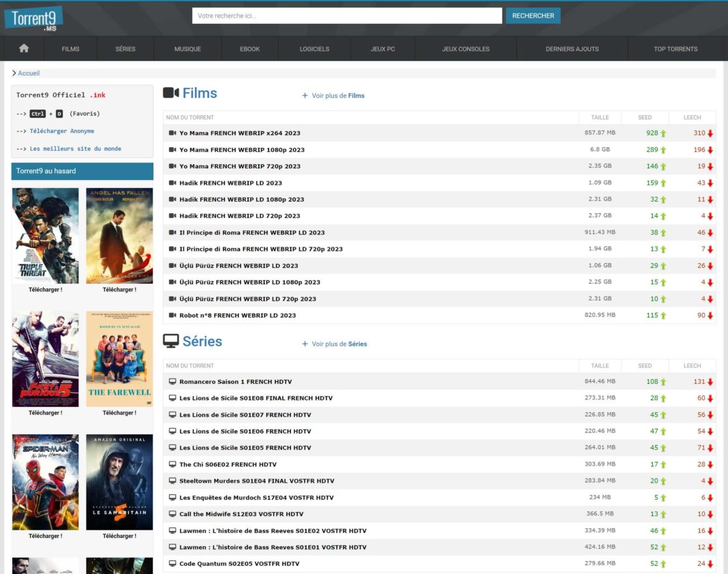
Task: Click the TAILLE column header in Séries table
Action: coord(600,366)
